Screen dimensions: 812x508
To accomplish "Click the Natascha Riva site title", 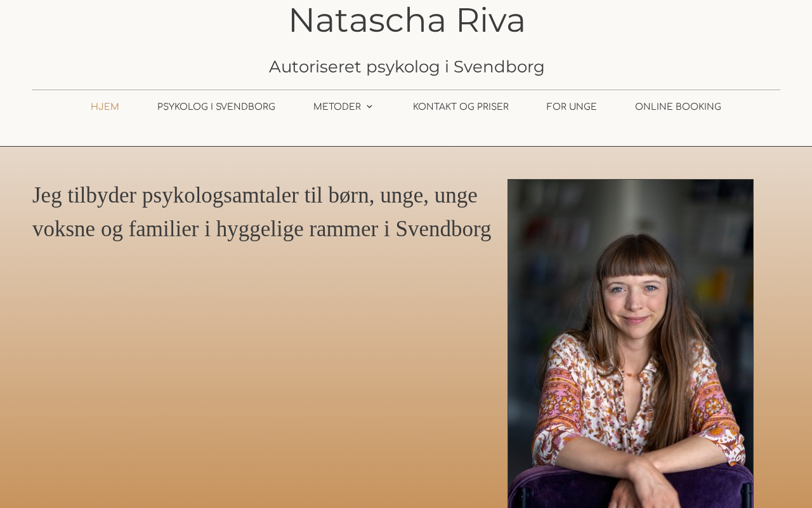I will tap(407, 20).
